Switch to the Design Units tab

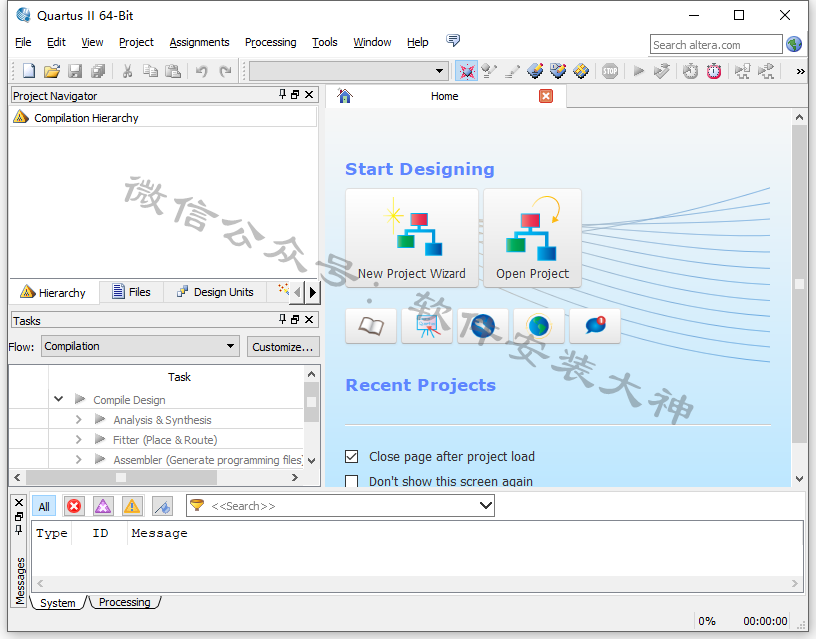pyautogui.click(x=215, y=292)
